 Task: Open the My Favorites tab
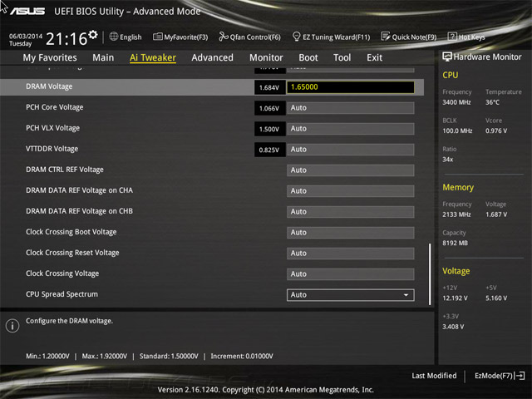click(x=50, y=57)
